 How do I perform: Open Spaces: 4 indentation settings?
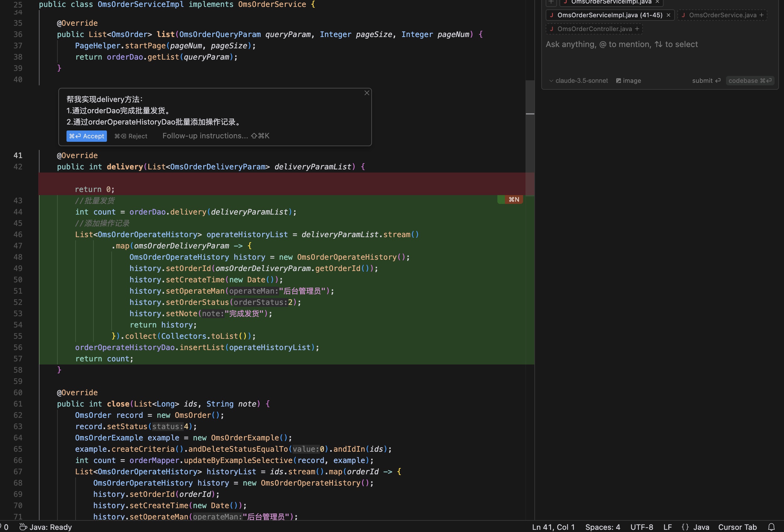point(602,527)
